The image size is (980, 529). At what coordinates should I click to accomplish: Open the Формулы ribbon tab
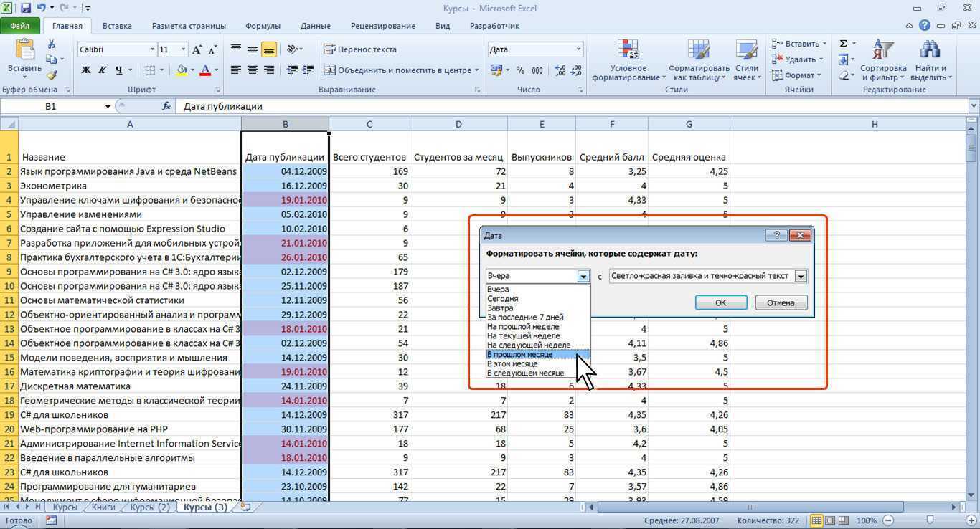pos(263,26)
